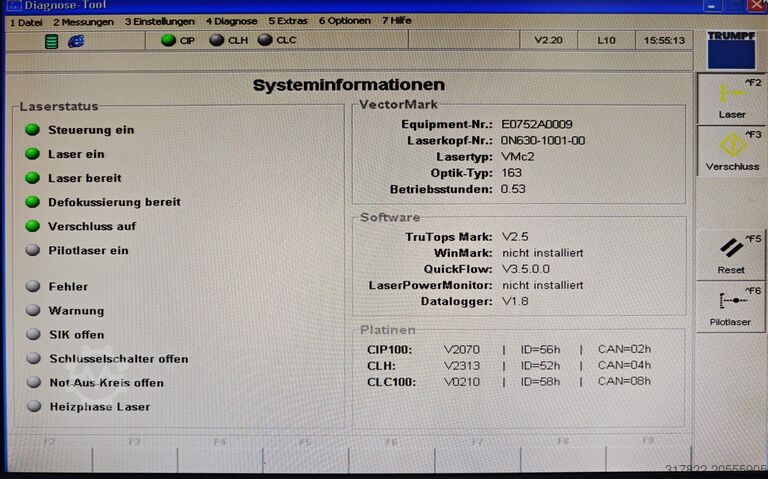Click the Datalogger version V1.8
768x479 pixels.
[x=515, y=301]
